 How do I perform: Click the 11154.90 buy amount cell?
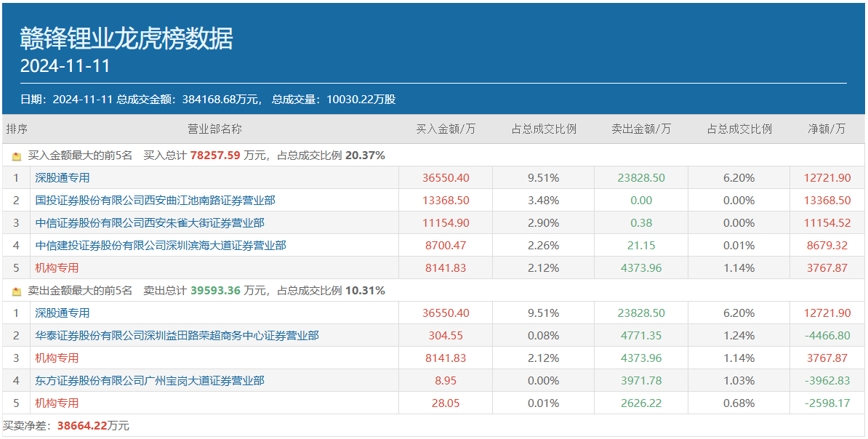click(446, 223)
